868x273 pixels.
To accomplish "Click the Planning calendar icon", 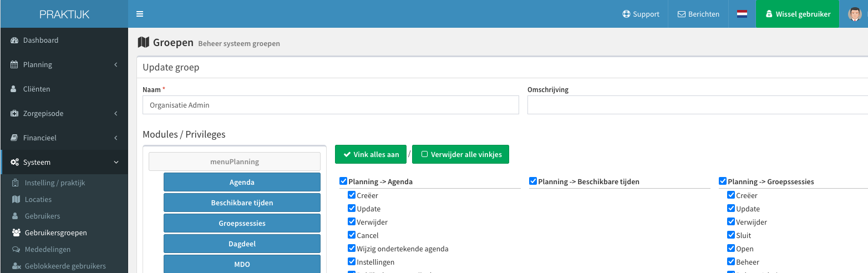I will (15, 65).
